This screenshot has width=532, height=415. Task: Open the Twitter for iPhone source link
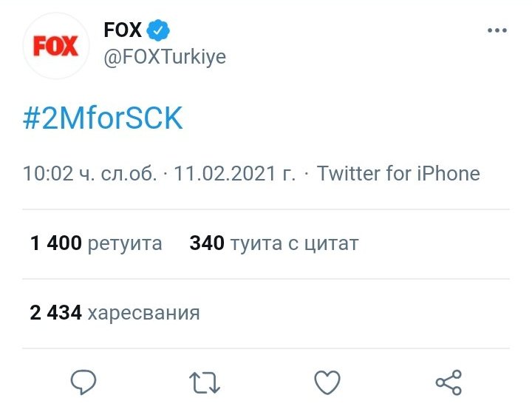[x=398, y=174]
